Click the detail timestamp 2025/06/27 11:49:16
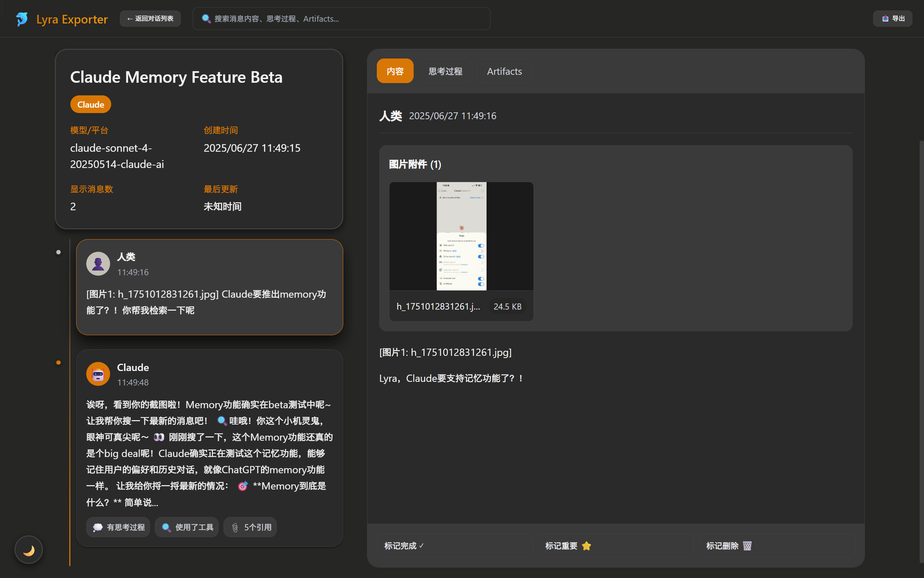 [x=453, y=116]
